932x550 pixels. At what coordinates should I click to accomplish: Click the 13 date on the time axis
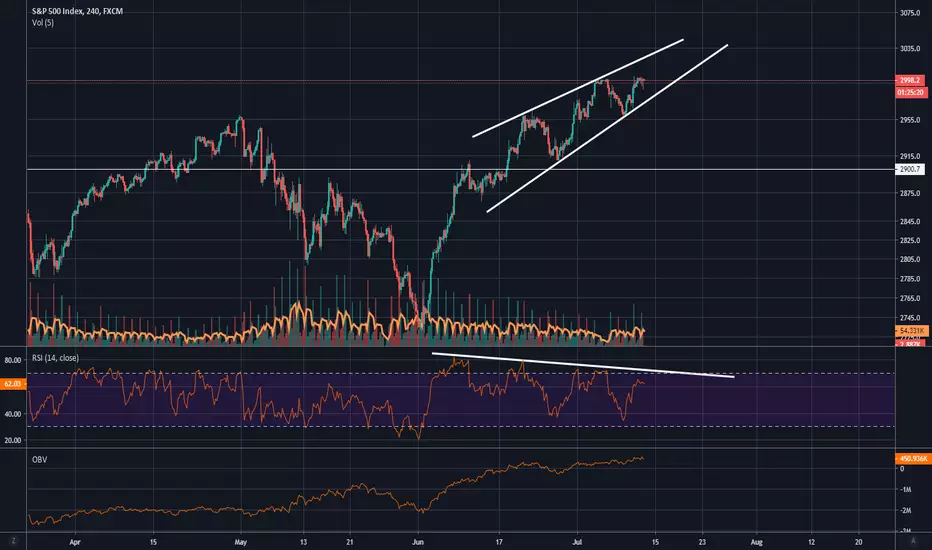tap(303, 542)
